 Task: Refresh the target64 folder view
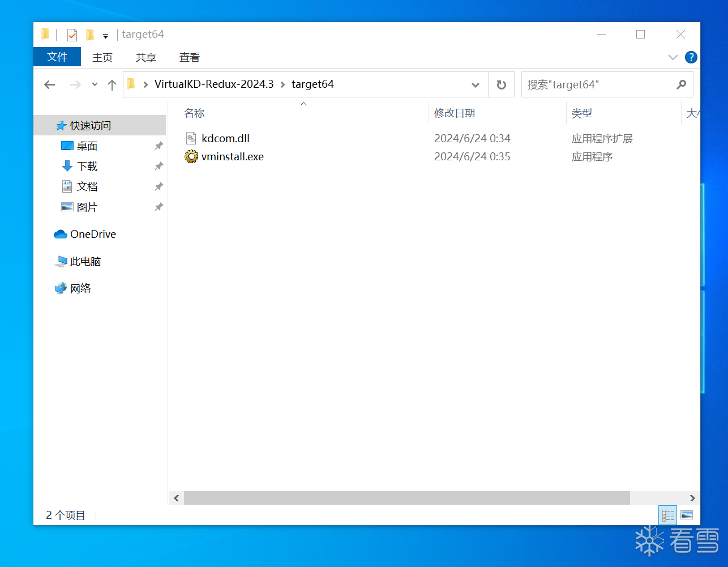(501, 85)
